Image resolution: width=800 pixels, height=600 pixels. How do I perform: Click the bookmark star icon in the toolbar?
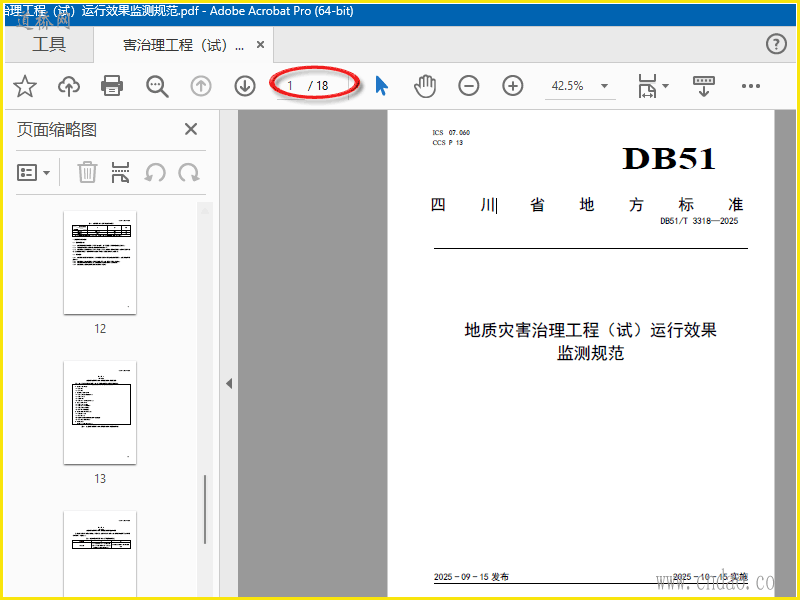pyautogui.click(x=24, y=86)
